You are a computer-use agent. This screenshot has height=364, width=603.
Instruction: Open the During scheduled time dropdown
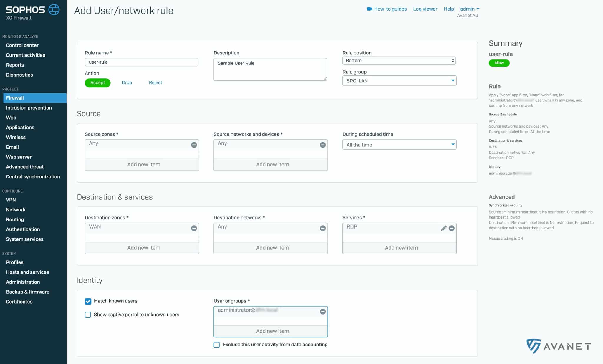coord(399,145)
